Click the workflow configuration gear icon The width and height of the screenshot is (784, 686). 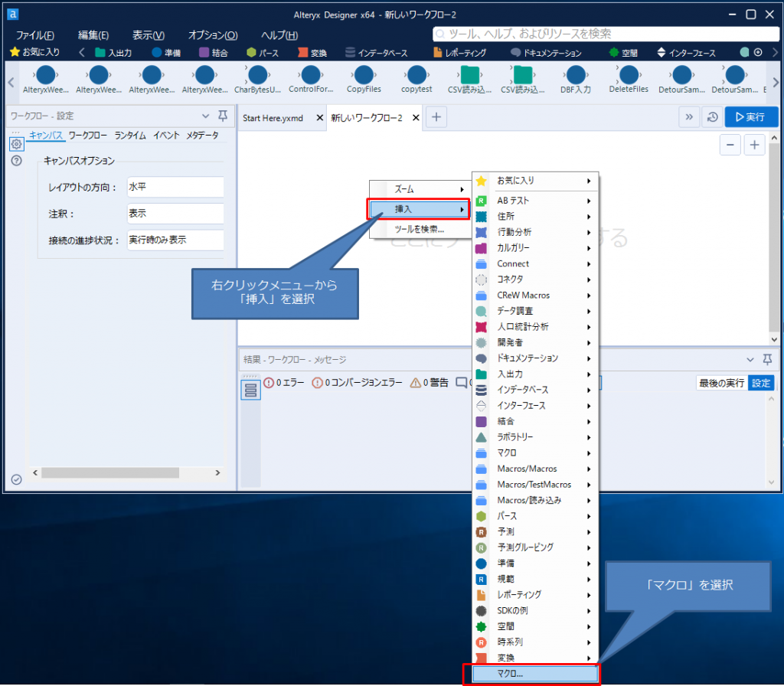16,144
